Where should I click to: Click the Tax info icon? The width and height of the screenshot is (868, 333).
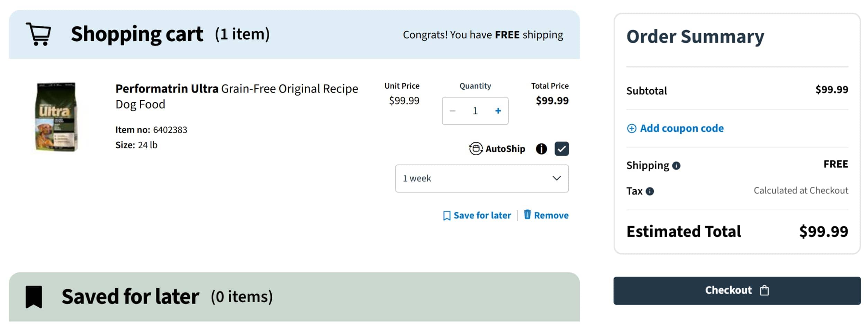tap(650, 191)
